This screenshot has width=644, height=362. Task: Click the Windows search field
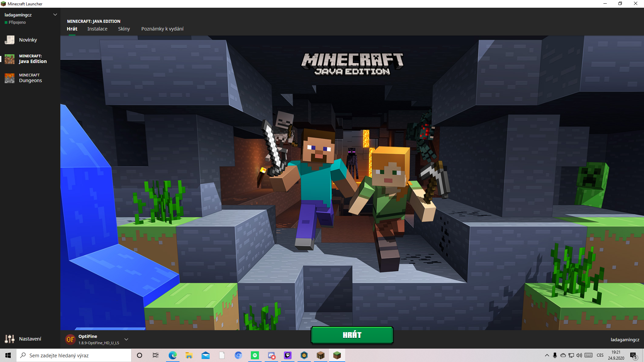[x=74, y=355]
